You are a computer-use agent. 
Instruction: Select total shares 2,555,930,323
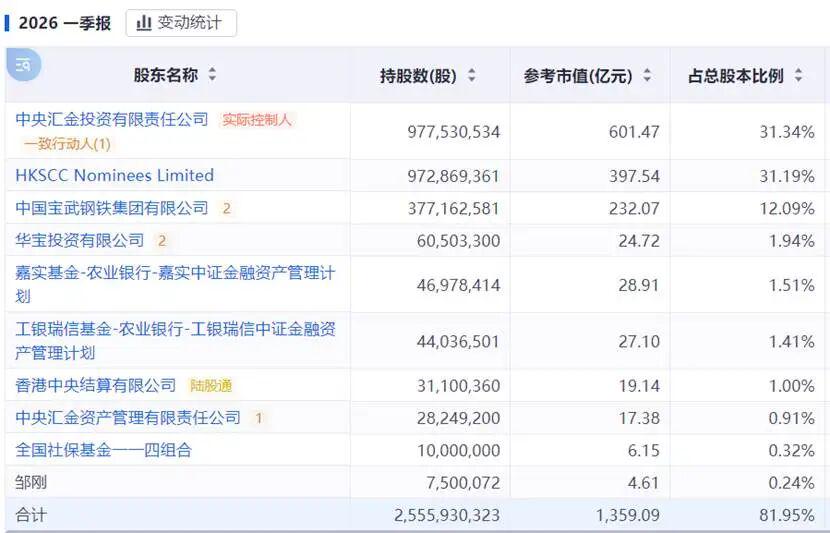click(x=447, y=515)
